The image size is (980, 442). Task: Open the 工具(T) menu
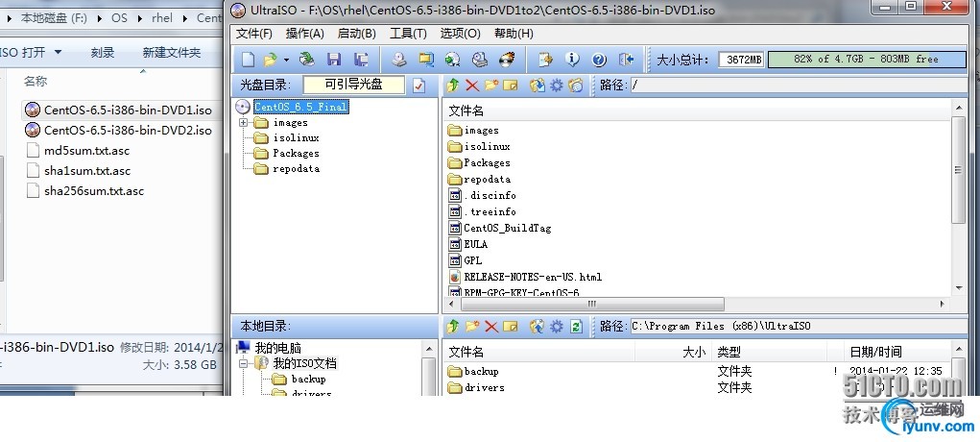(x=408, y=34)
